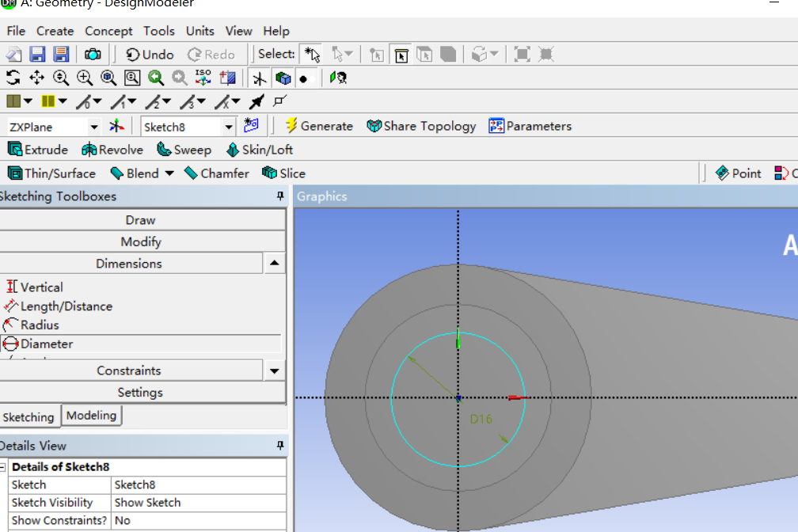Set the Isometric (ISO) view
Screen dimensions: 798x532
point(203,78)
